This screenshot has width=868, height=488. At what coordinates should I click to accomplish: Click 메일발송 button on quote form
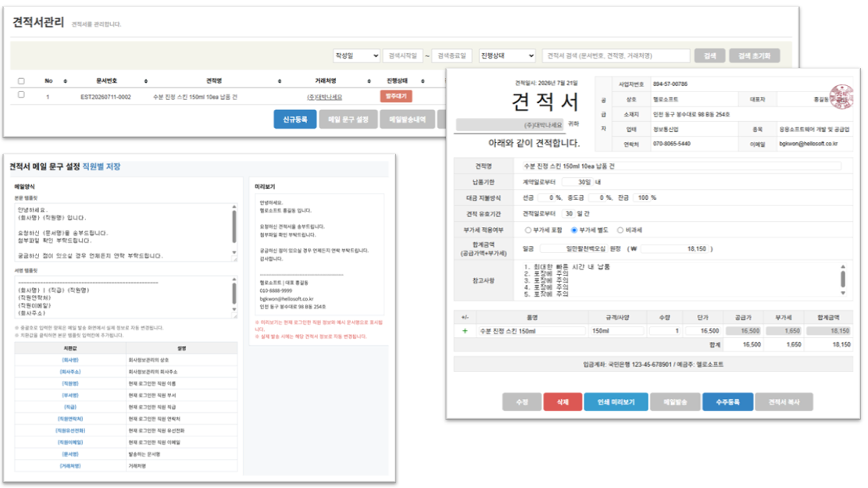(675, 401)
